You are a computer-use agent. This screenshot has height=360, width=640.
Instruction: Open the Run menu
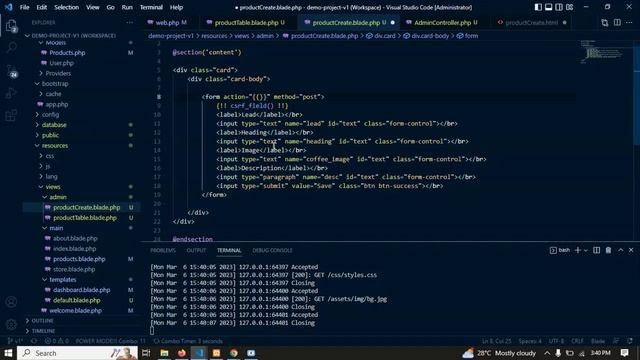tap(127, 7)
